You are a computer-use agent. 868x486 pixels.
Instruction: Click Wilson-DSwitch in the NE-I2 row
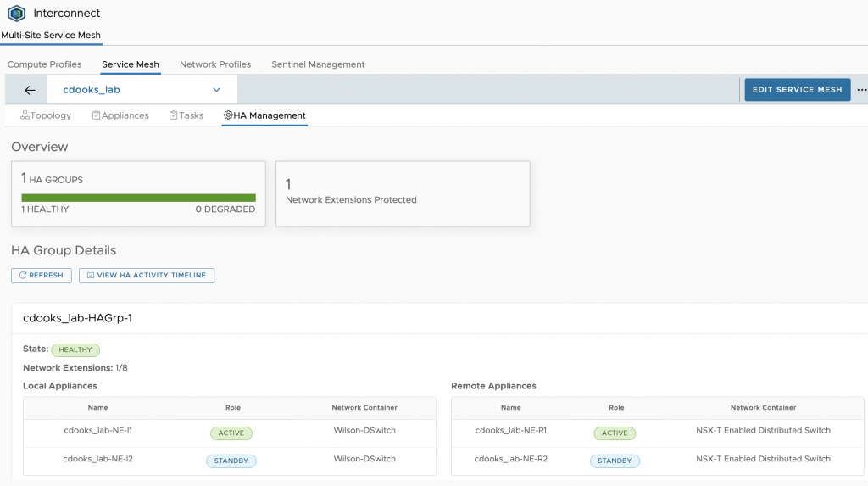364,459
